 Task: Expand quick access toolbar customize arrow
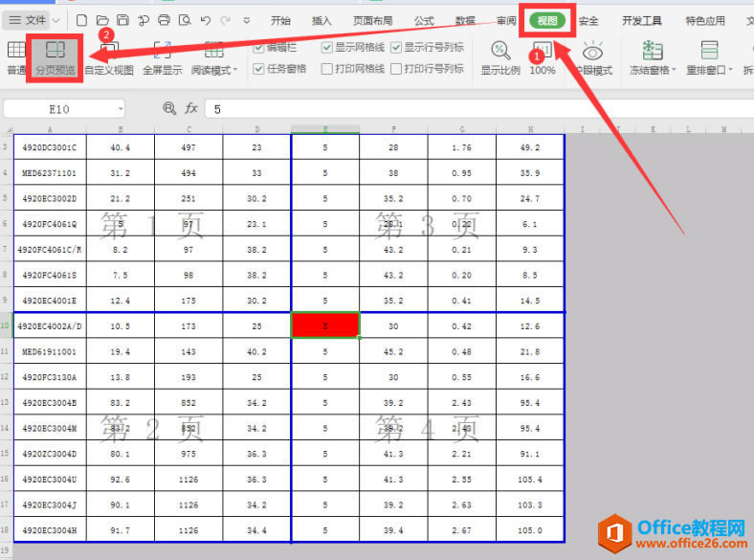(x=247, y=21)
